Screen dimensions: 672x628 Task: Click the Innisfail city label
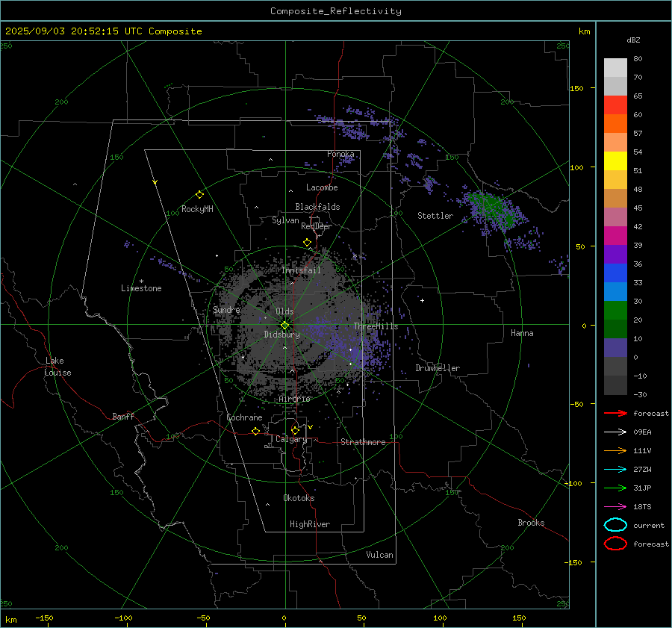coord(301,270)
